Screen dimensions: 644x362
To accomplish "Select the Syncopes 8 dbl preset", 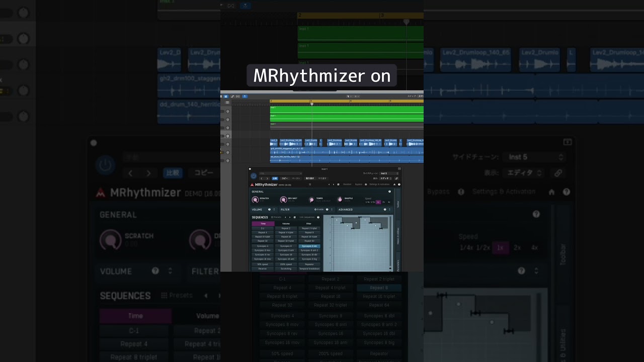I will 309,246.
